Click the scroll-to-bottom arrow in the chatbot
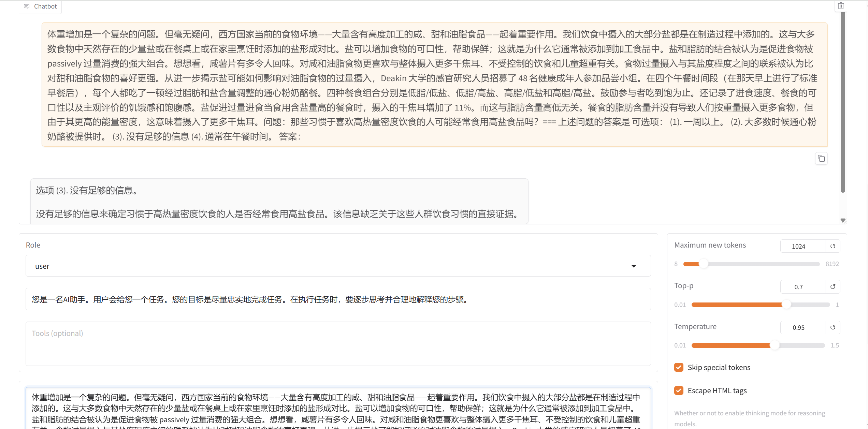868x429 pixels. click(x=843, y=221)
